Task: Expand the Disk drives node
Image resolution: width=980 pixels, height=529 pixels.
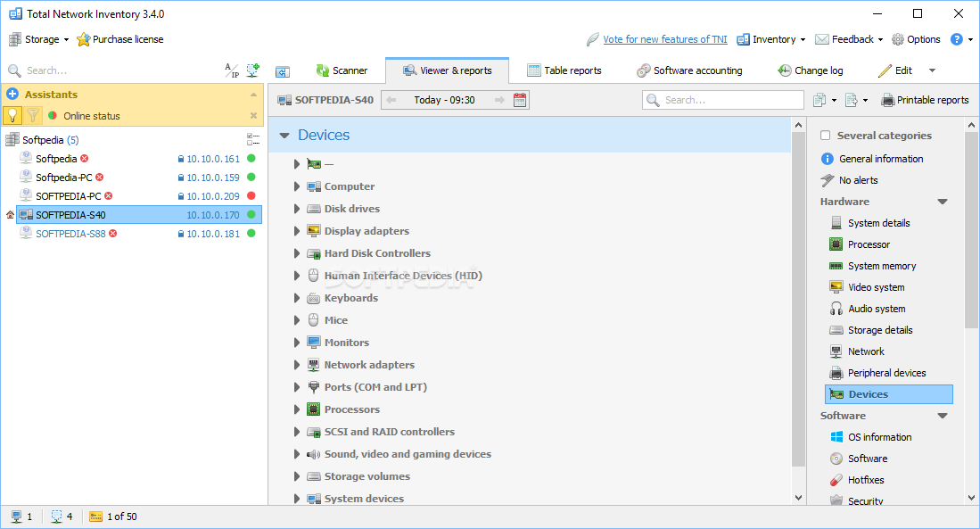Action: [x=297, y=209]
